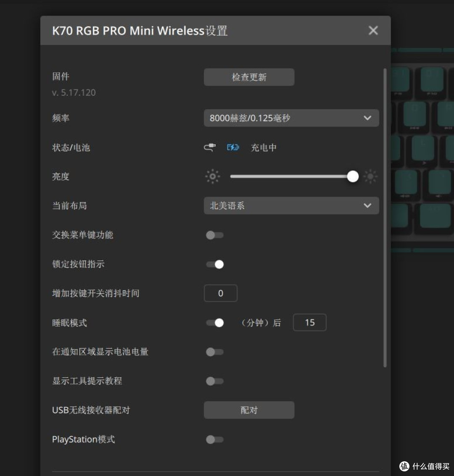
Task: Toggle 锁定按钮指示 switch
Action: click(215, 264)
